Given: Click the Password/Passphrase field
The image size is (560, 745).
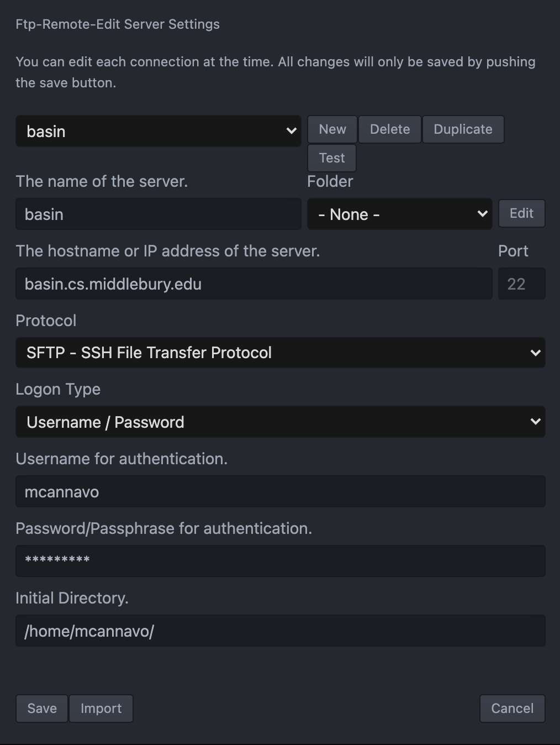Looking at the screenshot, I should coord(281,560).
